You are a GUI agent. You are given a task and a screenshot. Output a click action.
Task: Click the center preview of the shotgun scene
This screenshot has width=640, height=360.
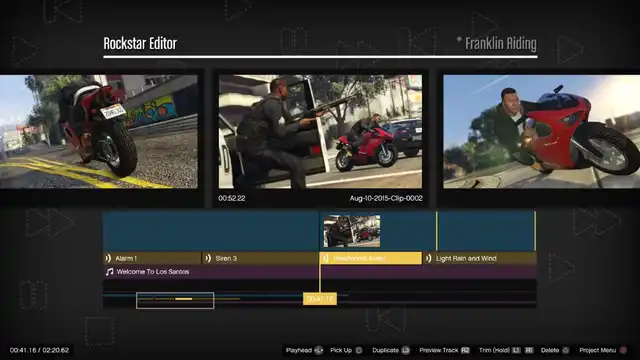coord(320,131)
